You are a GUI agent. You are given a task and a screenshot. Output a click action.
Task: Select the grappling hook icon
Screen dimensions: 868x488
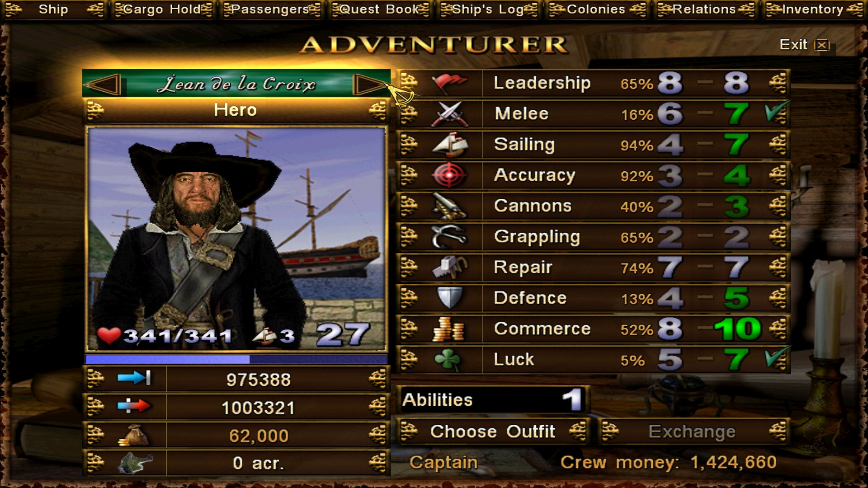[x=449, y=237]
